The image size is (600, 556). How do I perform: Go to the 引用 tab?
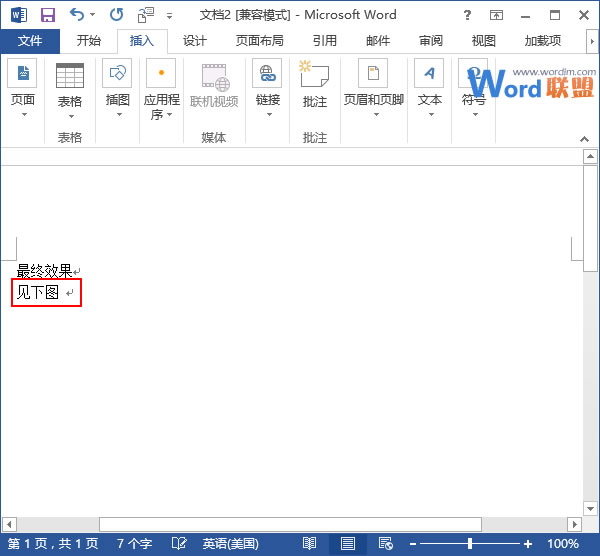click(x=325, y=41)
